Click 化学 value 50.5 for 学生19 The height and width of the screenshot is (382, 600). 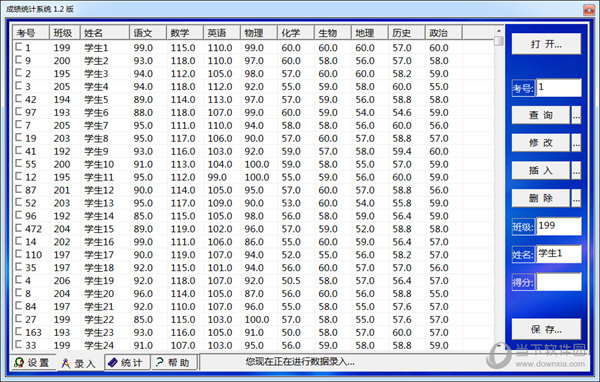point(291,281)
